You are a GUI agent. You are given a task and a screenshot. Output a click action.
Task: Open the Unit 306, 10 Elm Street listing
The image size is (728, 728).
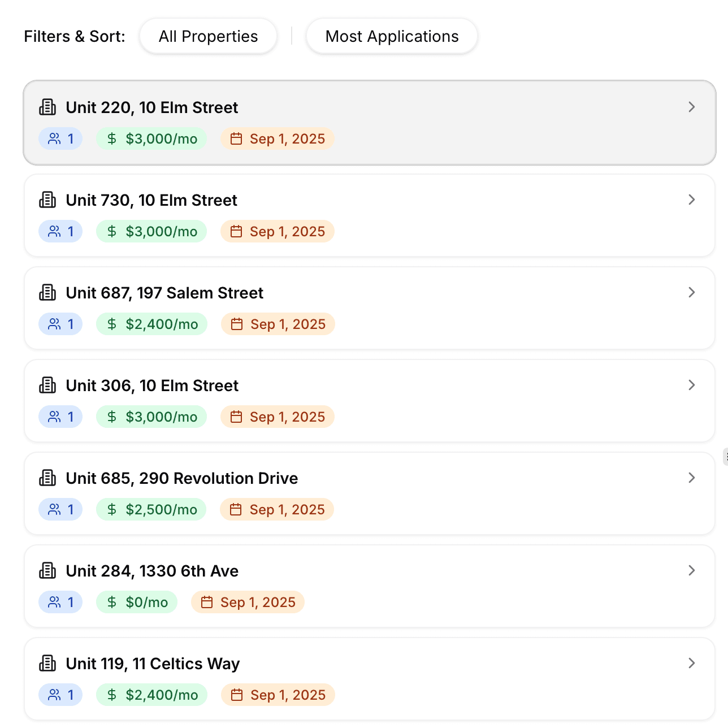point(152,385)
